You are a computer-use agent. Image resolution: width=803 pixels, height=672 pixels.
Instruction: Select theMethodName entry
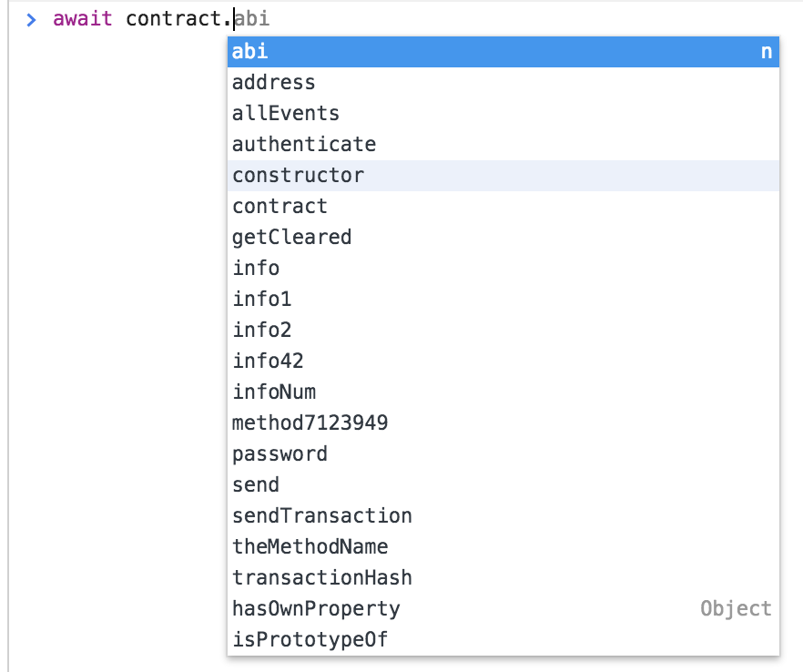coord(503,546)
